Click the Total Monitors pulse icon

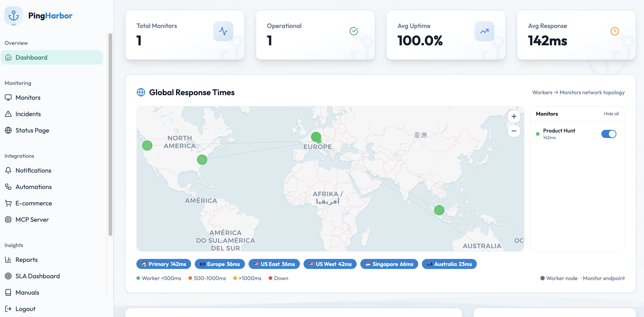click(x=223, y=31)
